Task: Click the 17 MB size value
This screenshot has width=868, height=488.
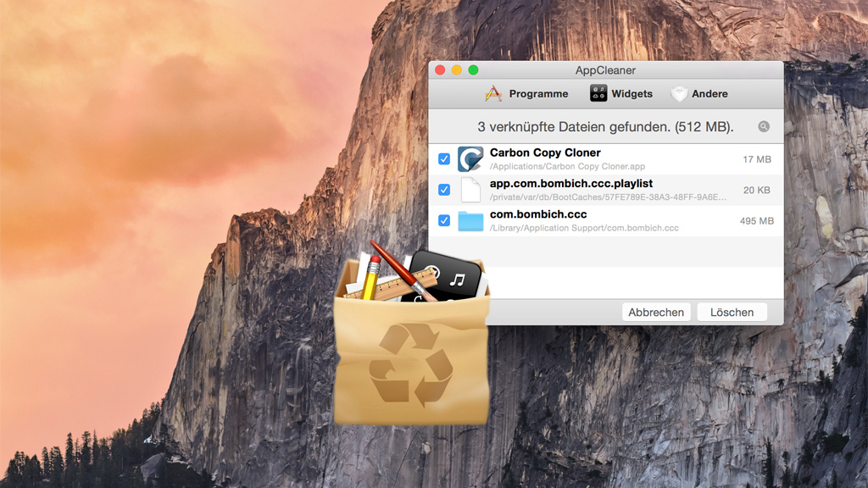Action: point(757,159)
